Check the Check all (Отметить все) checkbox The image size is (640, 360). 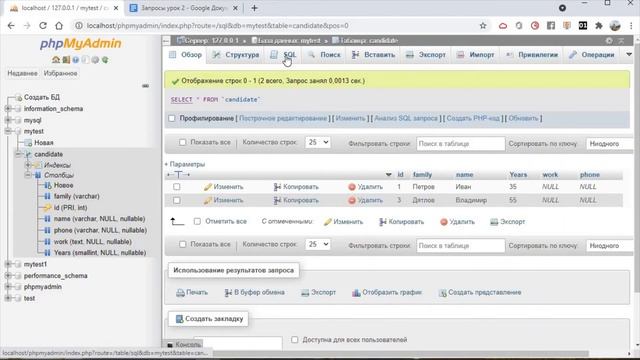[x=197, y=221]
